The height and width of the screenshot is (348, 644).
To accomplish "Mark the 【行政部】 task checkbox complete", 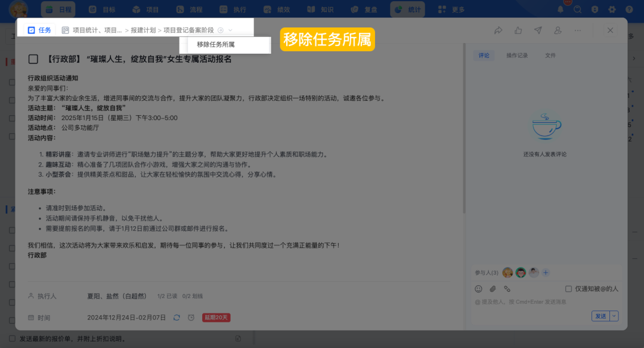I will coord(34,58).
